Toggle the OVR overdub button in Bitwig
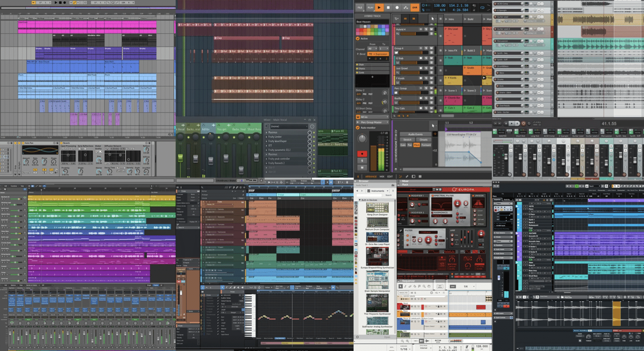644x351 pixels. 414,7
